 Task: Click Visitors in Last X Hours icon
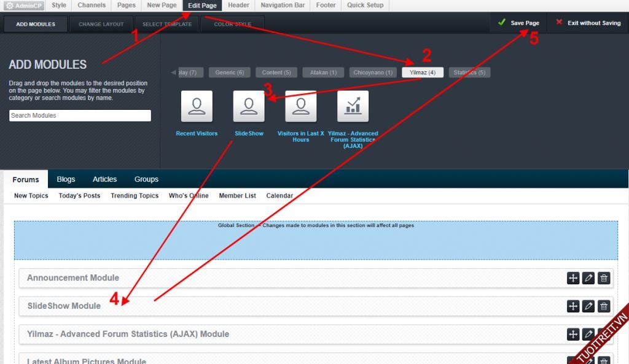click(301, 106)
